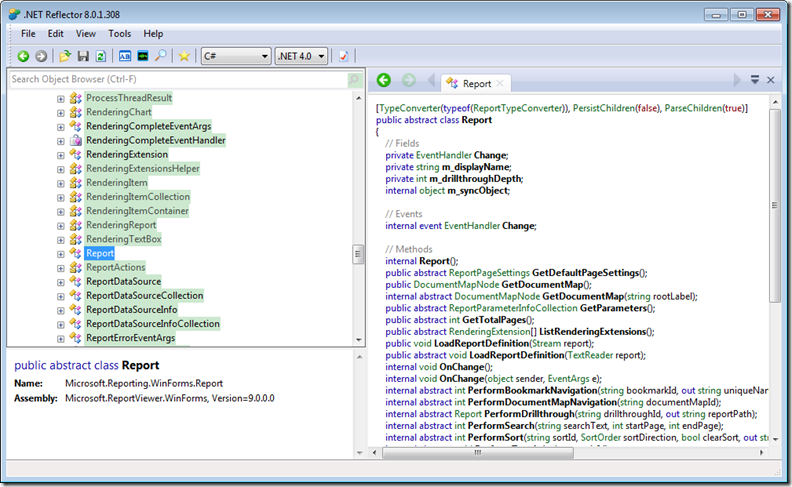
Task: Click the code pane vertical scrollbar thumb
Action: pyautogui.click(x=775, y=206)
